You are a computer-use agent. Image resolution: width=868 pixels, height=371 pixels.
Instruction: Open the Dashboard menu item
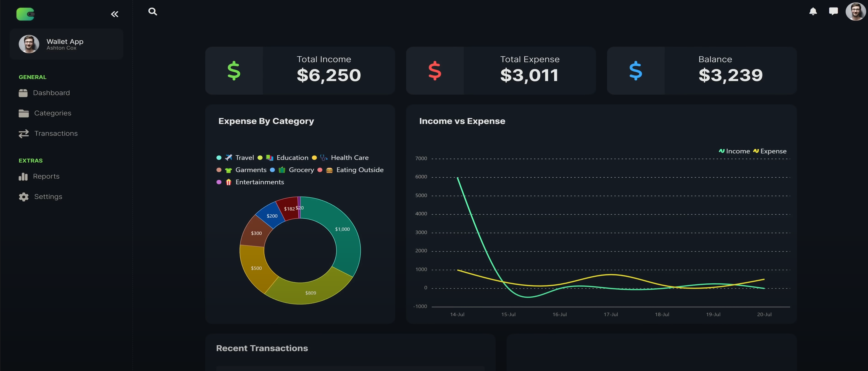[x=51, y=93]
